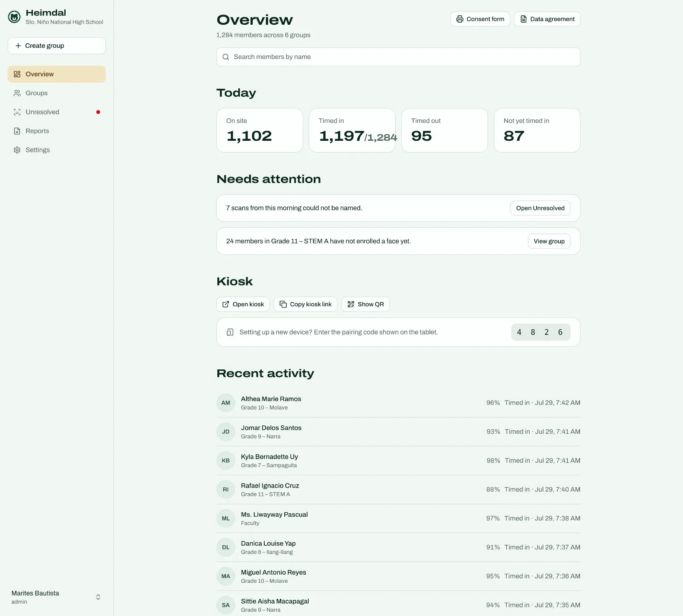Image resolution: width=683 pixels, height=616 pixels.
Task: Open the Consent form button
Action: pos(480,19)
